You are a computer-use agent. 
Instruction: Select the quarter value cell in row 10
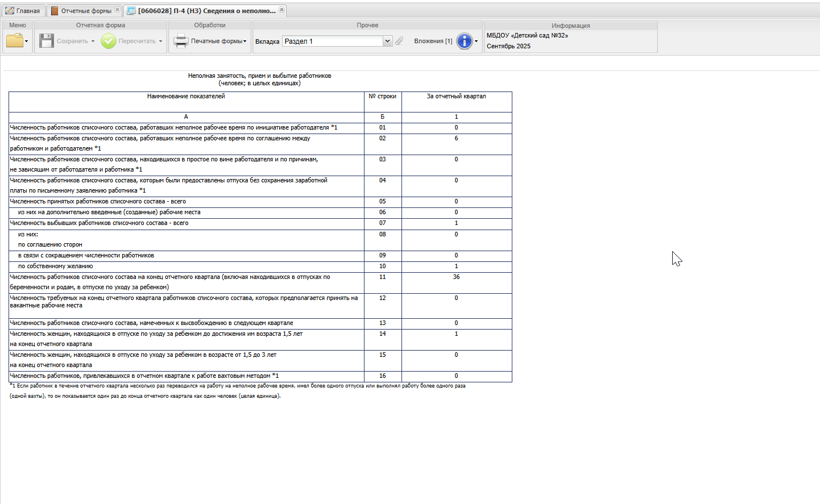tap(457, 267)
